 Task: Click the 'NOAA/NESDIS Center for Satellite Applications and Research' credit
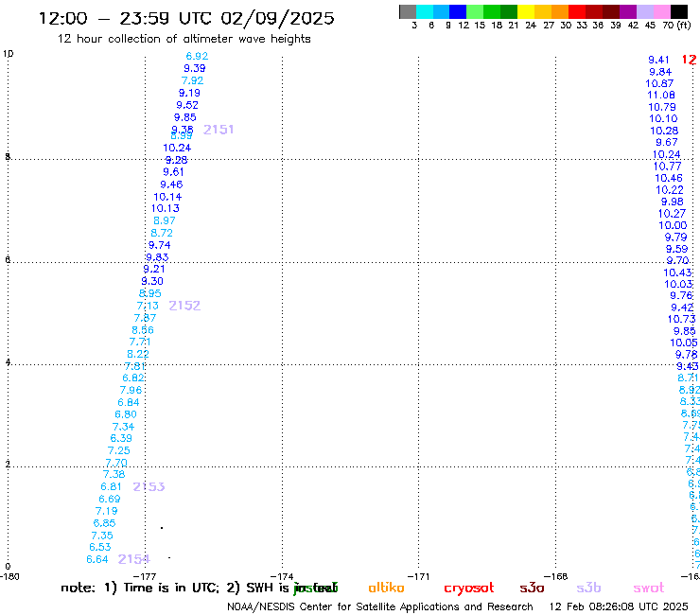pyautogui.click(x=380, y=606)
